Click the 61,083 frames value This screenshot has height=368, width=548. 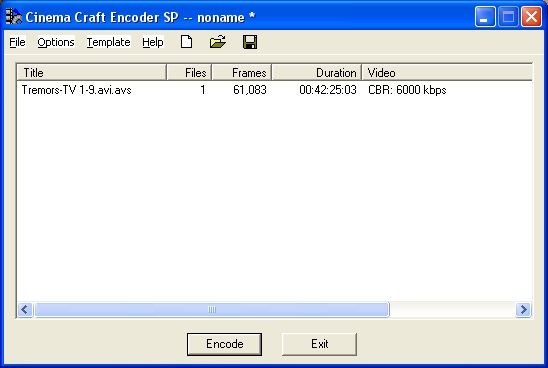(250, 90)
